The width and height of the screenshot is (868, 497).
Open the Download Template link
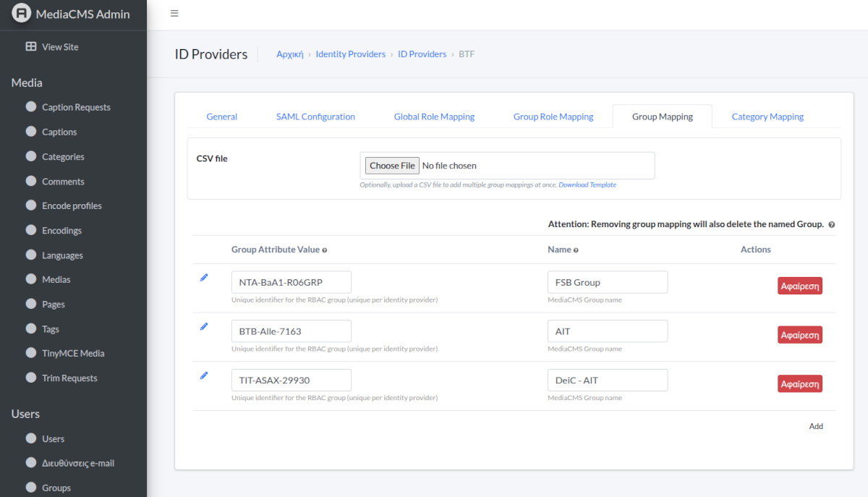coord(587,184)
